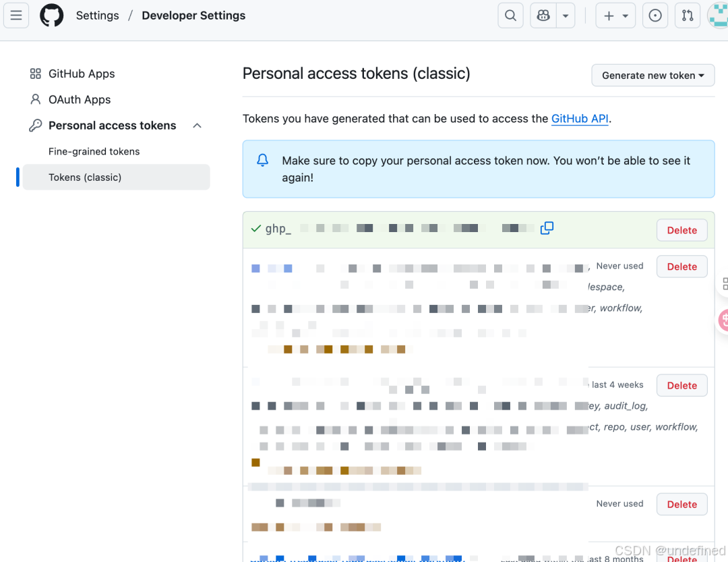
Task: Open the hamburger navigation menu
Action: [16, 16]
